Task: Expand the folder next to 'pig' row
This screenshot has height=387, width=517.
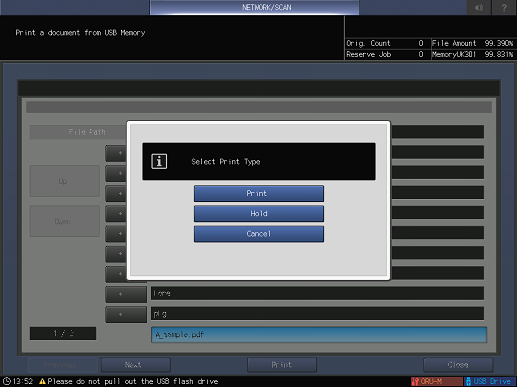Action: [x=126, y=315]
